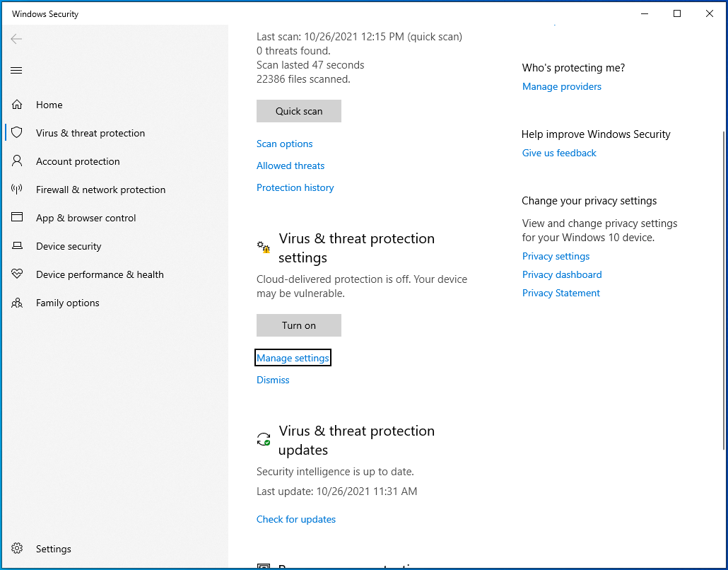Select Firewall & network protection
728x570 pixels.
point(100,189)
